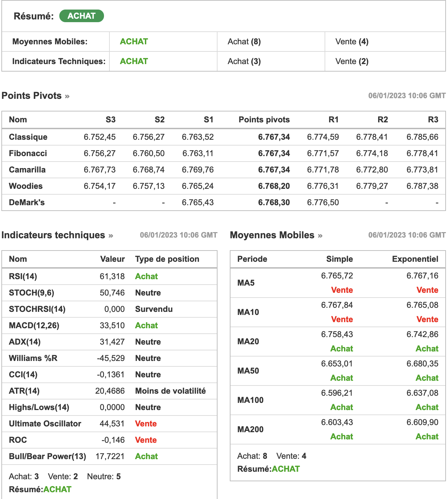
Task: Click the Woodies pivot point value 6.768,20
Action: tap(274, 186)
